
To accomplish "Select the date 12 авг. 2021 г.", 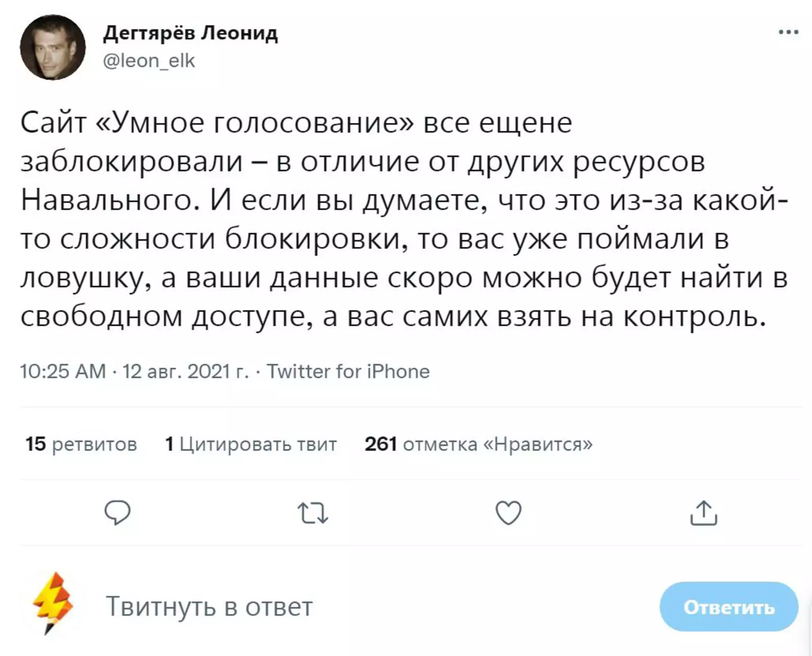I will click(185, 372).
